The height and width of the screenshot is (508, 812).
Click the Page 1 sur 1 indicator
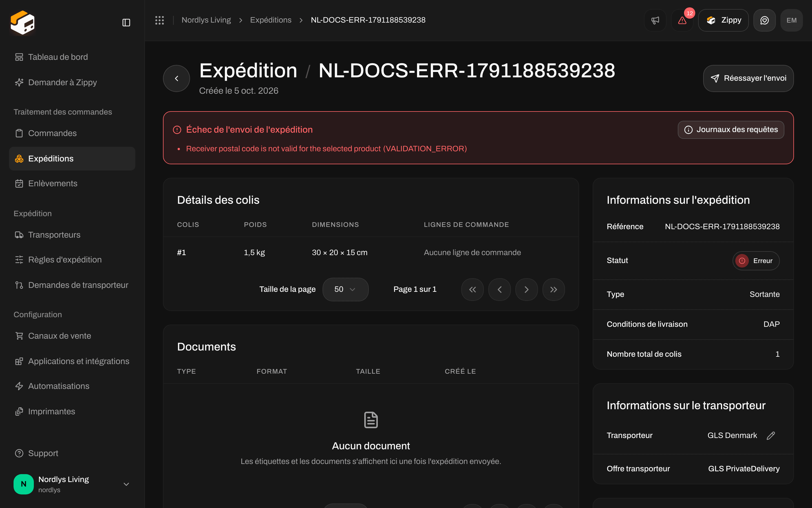coord(415,289)
